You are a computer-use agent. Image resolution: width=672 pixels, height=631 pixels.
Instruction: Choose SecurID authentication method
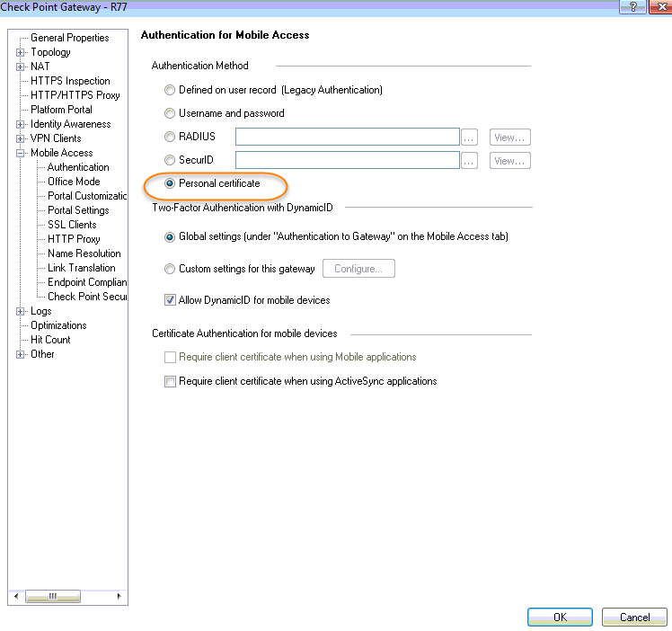point(170,160)
